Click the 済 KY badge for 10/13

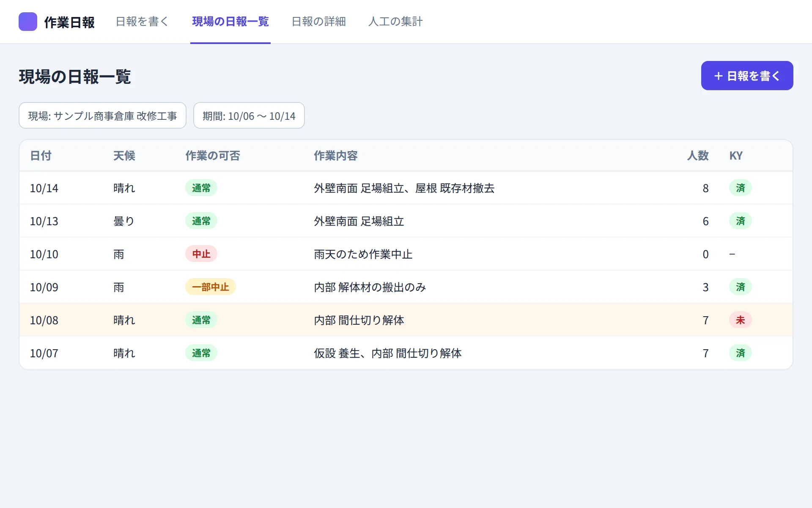(741, 221)
